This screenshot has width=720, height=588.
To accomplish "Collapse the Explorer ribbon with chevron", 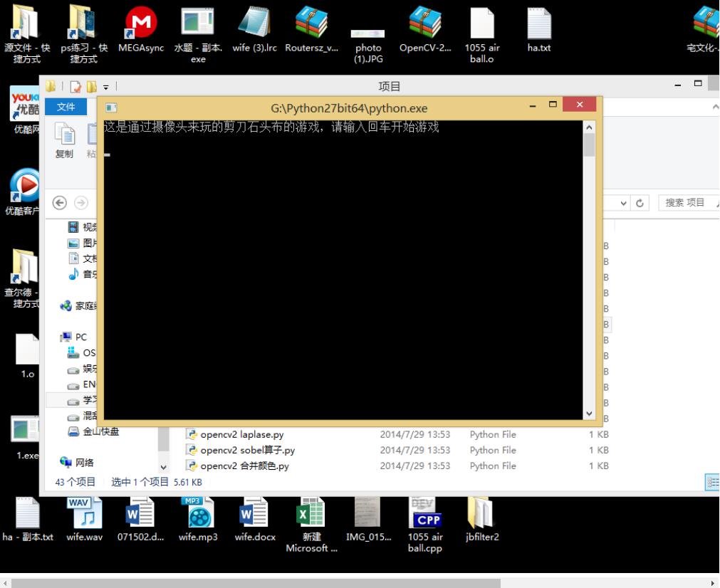I will point(716,107).
